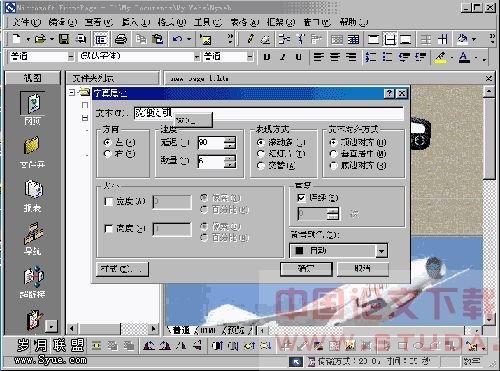Click the Align Top table icon
This screenshot has width=500, height=371.
tap(373, 39)
